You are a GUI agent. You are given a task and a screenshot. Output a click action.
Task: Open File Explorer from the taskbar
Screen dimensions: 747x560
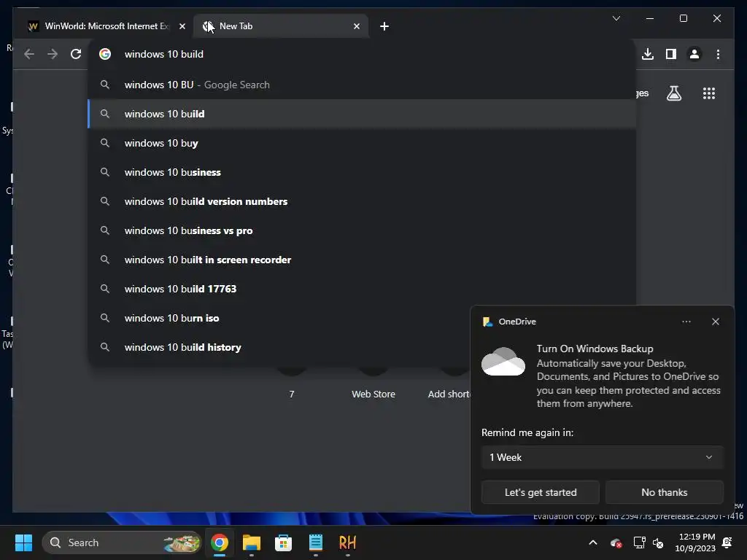click(252, 542)
